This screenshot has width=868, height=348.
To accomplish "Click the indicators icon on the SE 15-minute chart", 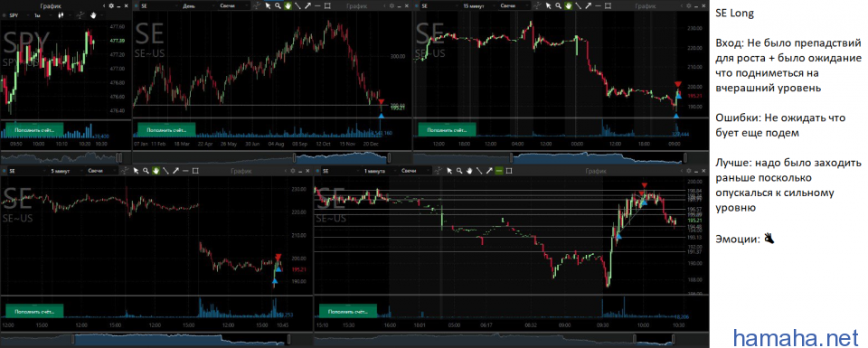I will tap(537, 6).
